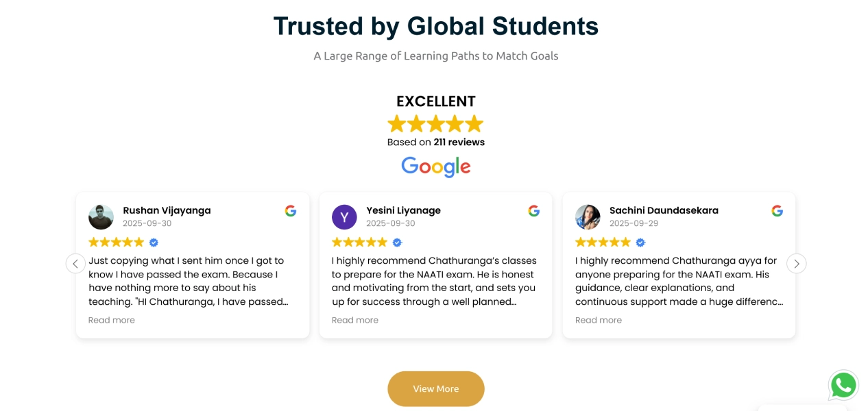Click Yesini Liyanage's purple Y avatar
This screenshot has width=868, height=411.
[x=344, y=217]
